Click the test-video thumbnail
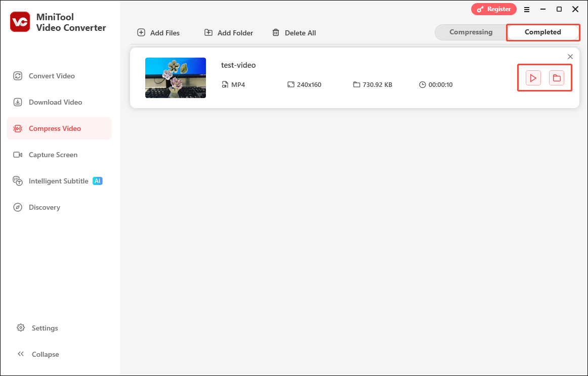Viewport: 588px width, 376px height. tap(176, 78)
